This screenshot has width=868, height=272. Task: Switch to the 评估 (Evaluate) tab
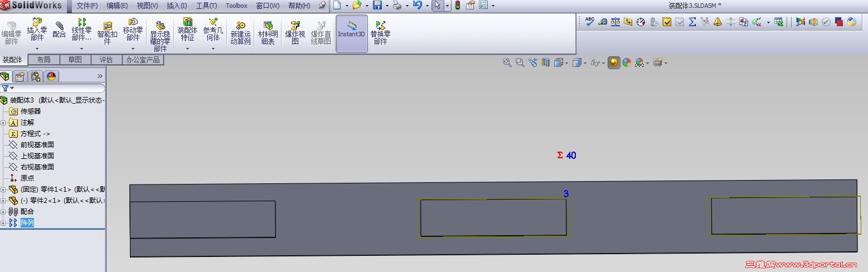point(106,60)
